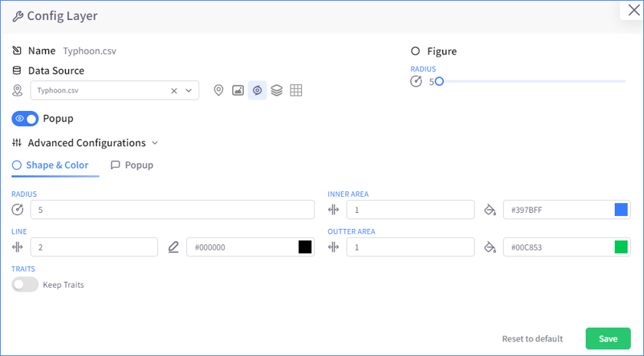Click the Figure circle icon
This screenshot has height=356, width=644.
point(416,51)
